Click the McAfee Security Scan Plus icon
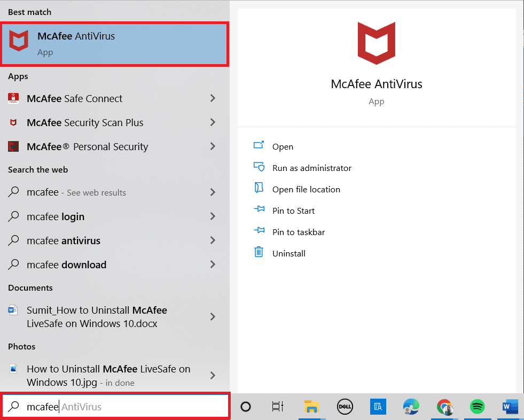 tap(13, 122)
